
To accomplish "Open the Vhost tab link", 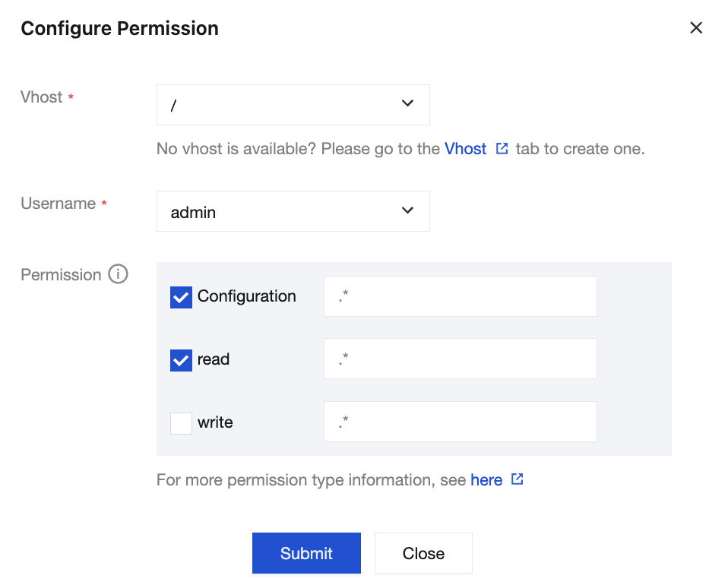I will [465, 149].
